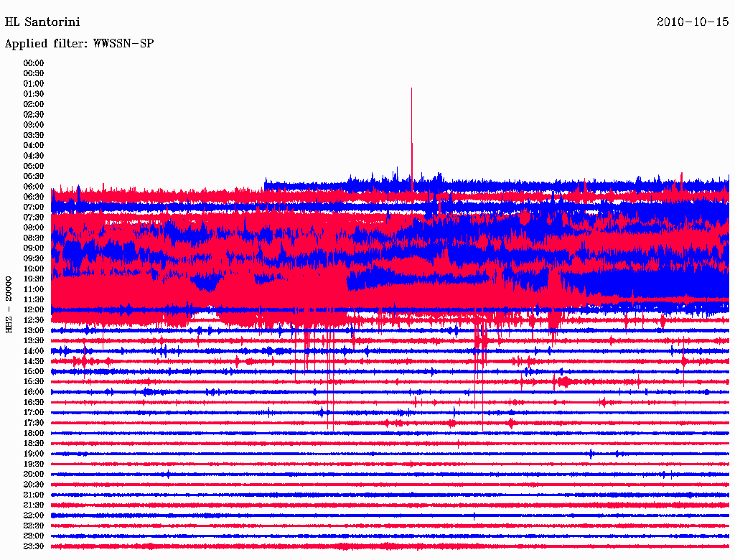Screen dimensions: 735x560
Task: Click the '10:30' time label
Action: click(x=34, y=279)
